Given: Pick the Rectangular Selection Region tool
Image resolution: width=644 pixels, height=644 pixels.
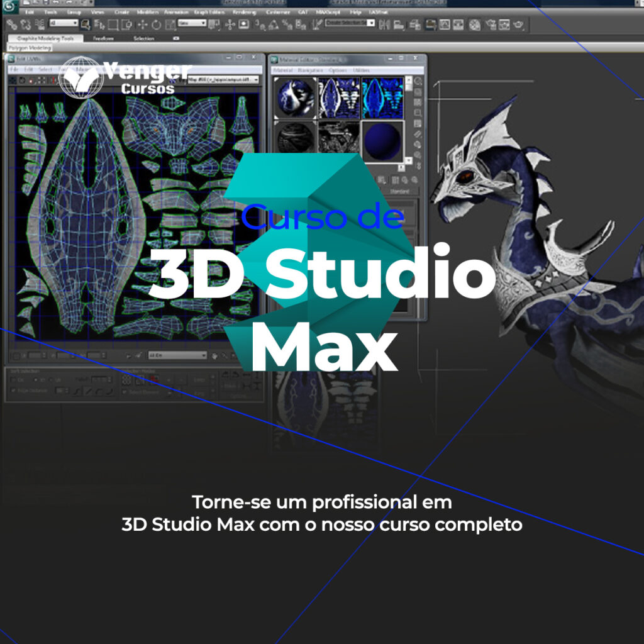Looking at the screenshot, I should pyautogui.click(x=113, y=25).
